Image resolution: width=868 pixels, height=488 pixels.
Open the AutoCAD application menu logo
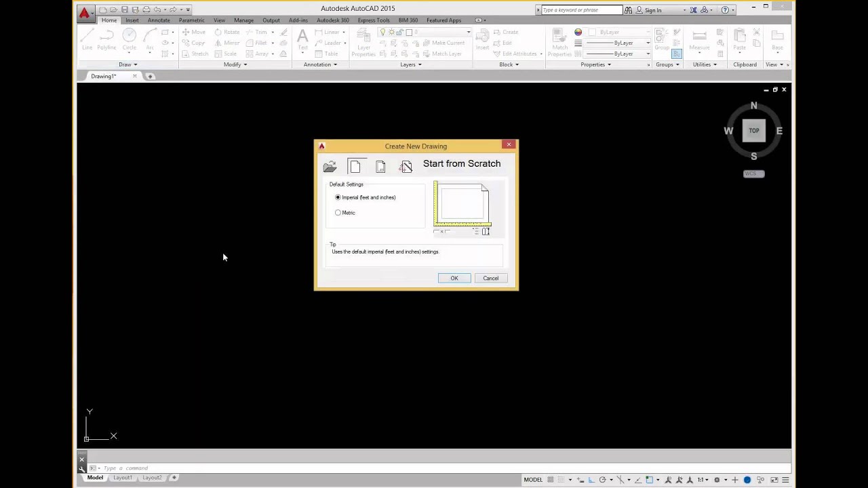tap(85, 13)
